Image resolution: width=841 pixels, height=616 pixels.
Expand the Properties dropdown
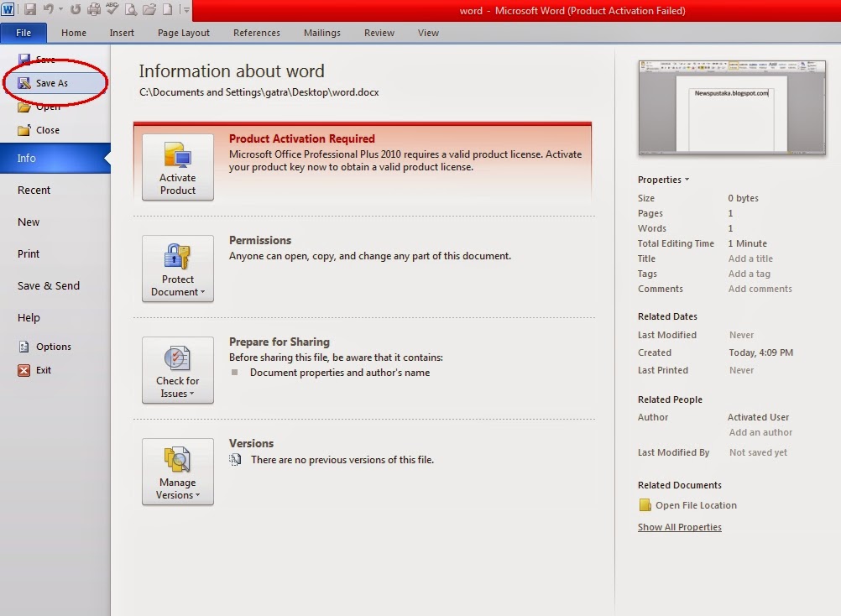(663, 180)
